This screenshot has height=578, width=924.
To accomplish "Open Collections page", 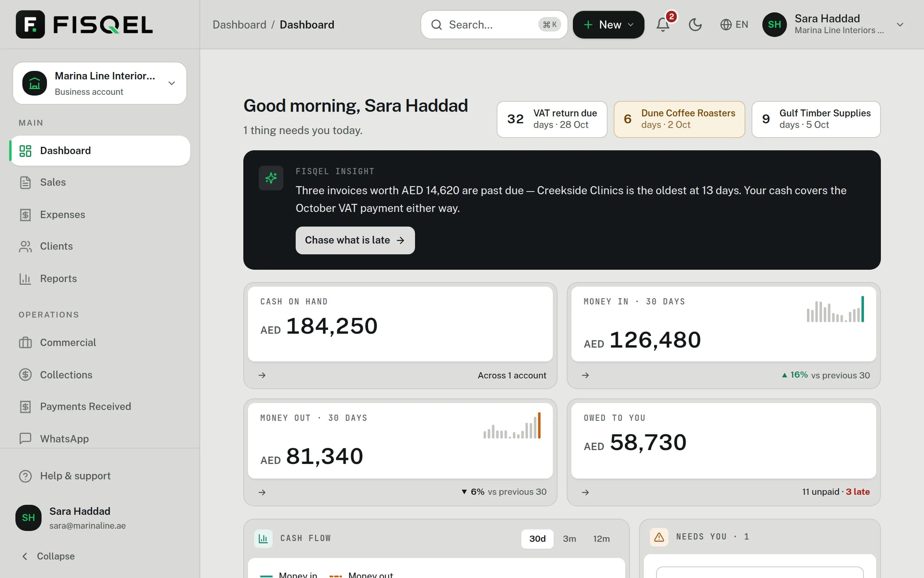I will 100,375.
